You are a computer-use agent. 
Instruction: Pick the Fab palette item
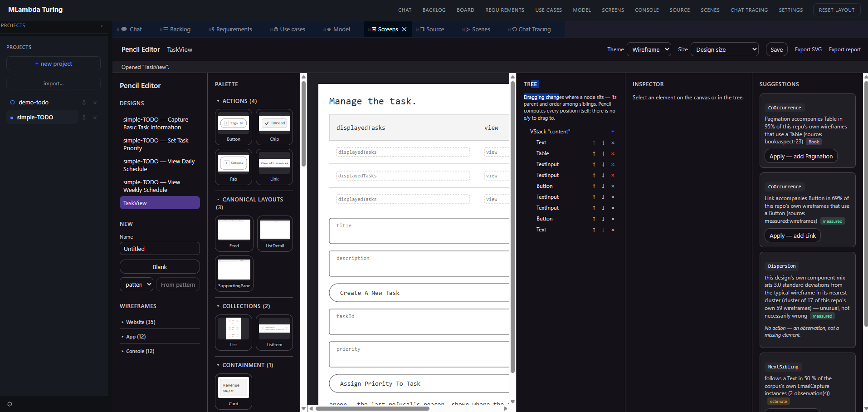point(234,167)
